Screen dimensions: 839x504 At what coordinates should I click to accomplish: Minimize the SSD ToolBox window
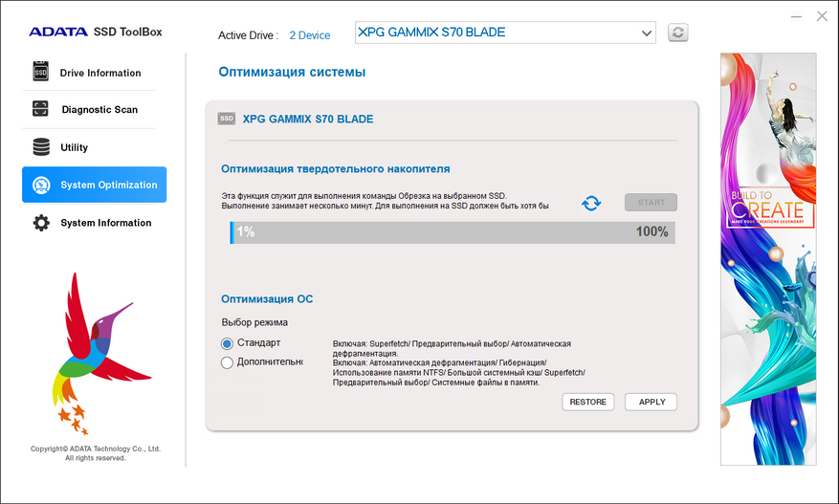[796, 16]
